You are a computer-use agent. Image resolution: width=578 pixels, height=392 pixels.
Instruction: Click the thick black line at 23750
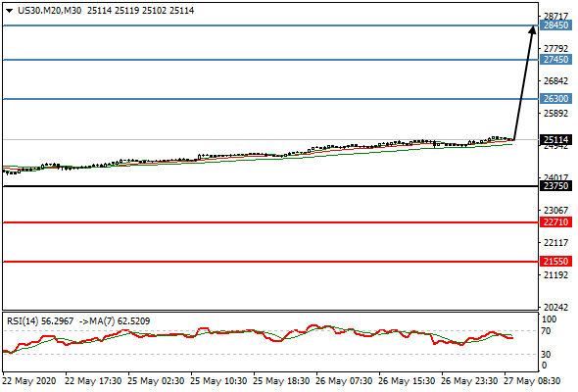tap(270, 186)
